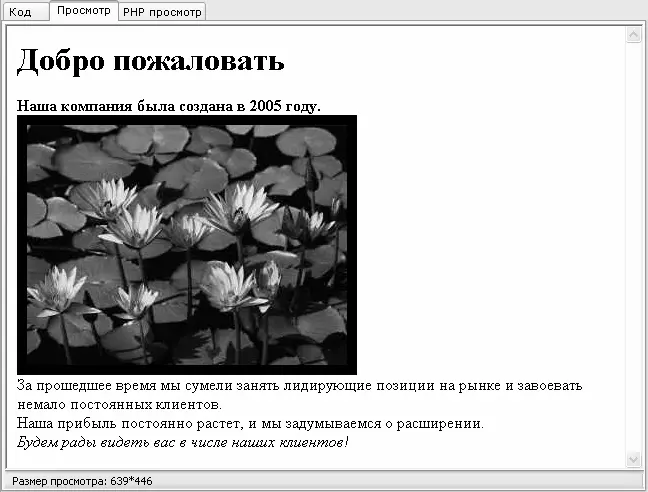Click the heading Добро пожаловать

(150, 61)
